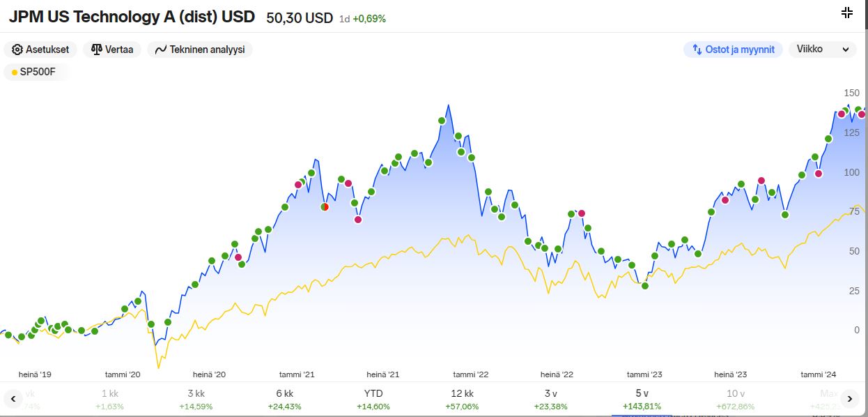Screen dimensions: 868x417
Task: Remove the SP500F comparison chip
Action: point(36,72)
